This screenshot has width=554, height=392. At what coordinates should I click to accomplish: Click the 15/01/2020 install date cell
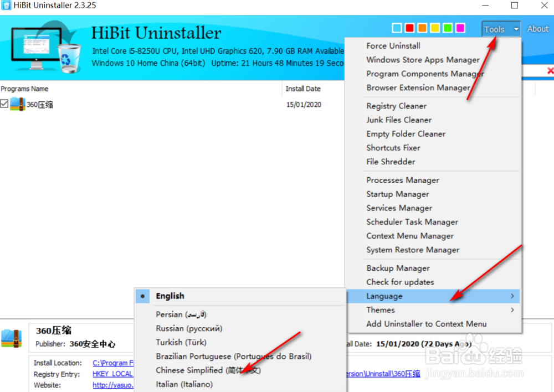pyautogui.click(x=304, y=105)
